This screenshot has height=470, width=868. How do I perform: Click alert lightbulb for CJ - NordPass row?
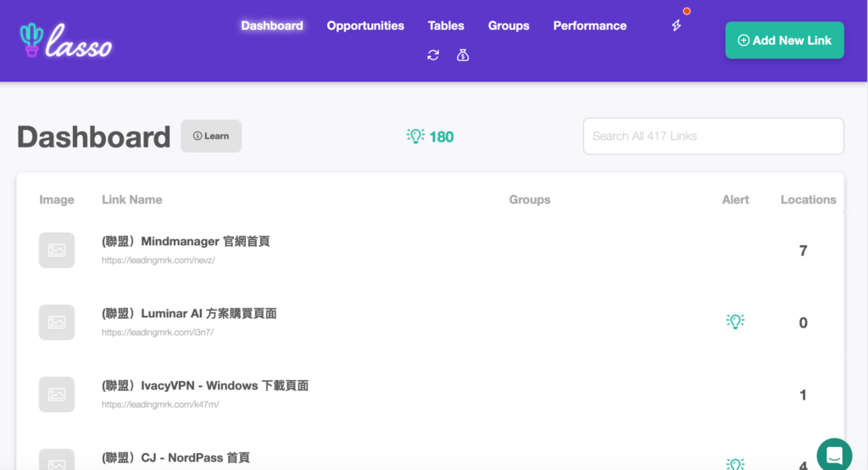pos(735,463)
